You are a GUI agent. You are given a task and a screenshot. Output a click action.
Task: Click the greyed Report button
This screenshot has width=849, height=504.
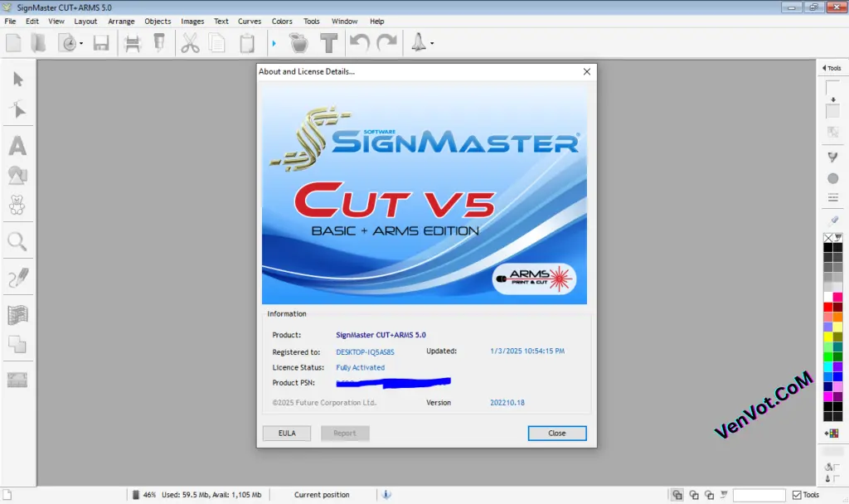coord(345,433)
